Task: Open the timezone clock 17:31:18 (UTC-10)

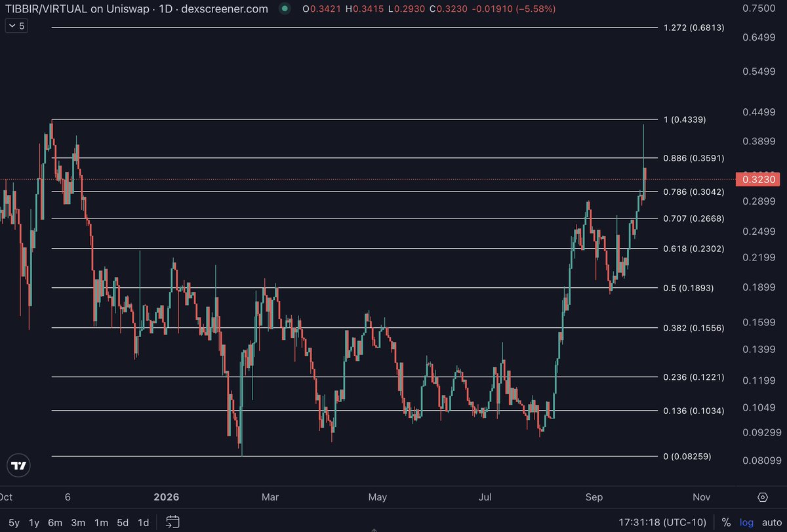Action: pos(664,523)
